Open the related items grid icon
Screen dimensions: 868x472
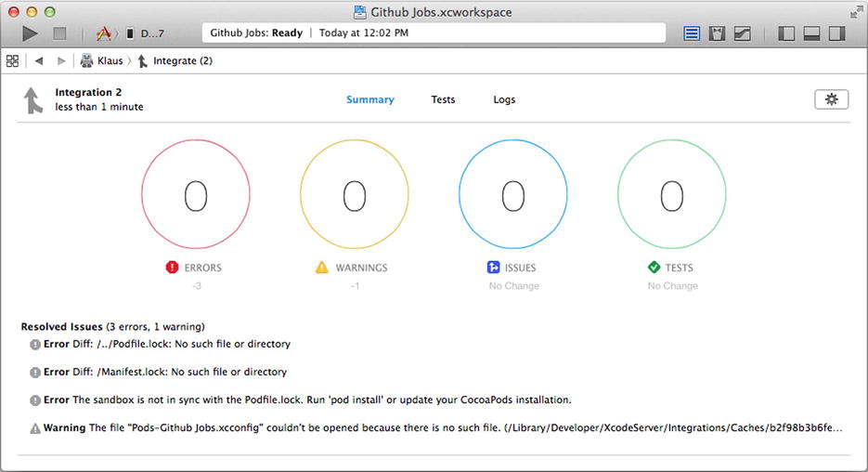pos(12,61)
